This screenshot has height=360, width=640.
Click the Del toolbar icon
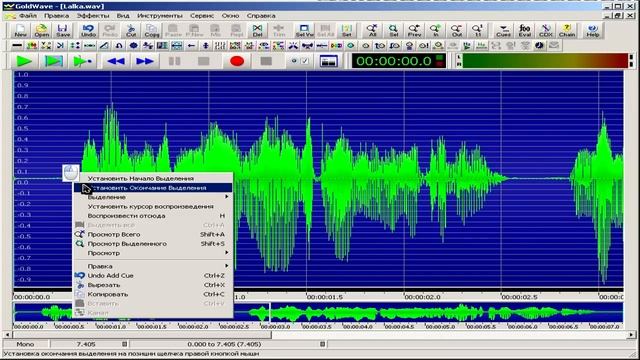coord(257,31)
